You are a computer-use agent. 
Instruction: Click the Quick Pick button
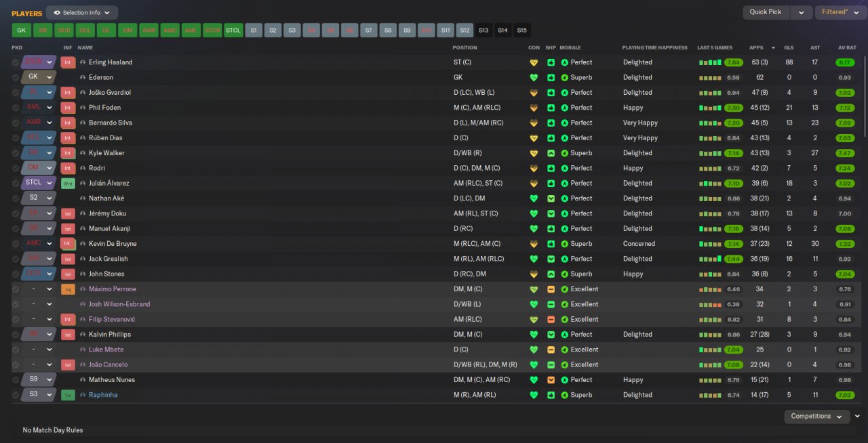766,12
